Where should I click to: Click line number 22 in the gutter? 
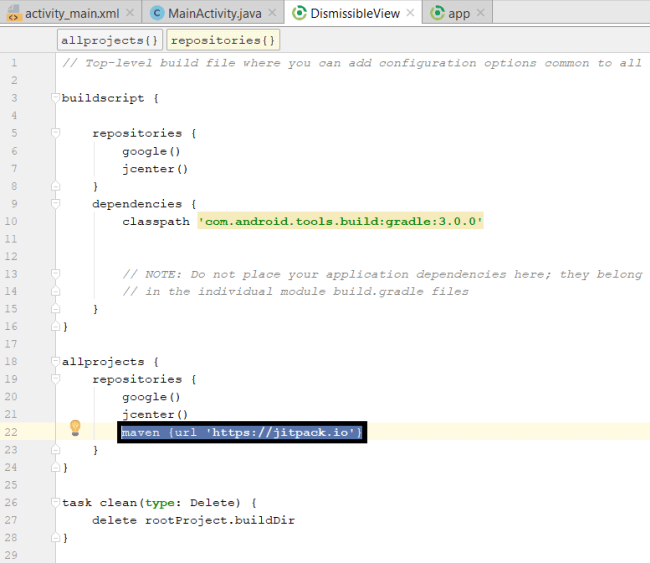point(11,432)
